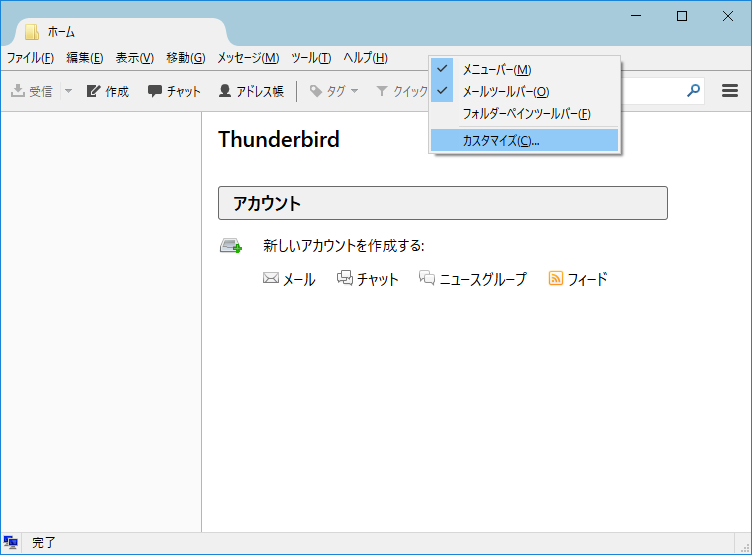
Task: Close the Thunderbird window
Action: pos(728,16)
